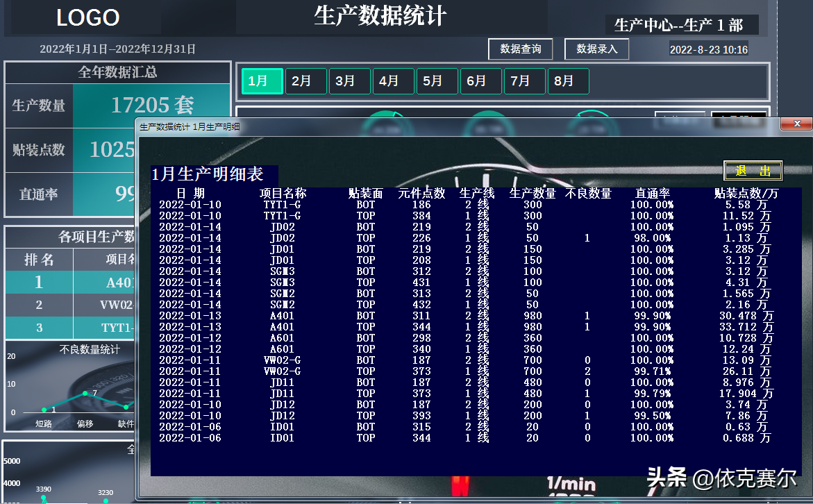Click the date range 2022年1月1日–2022年12月31日
813x504 pixels.
(118, 49)
